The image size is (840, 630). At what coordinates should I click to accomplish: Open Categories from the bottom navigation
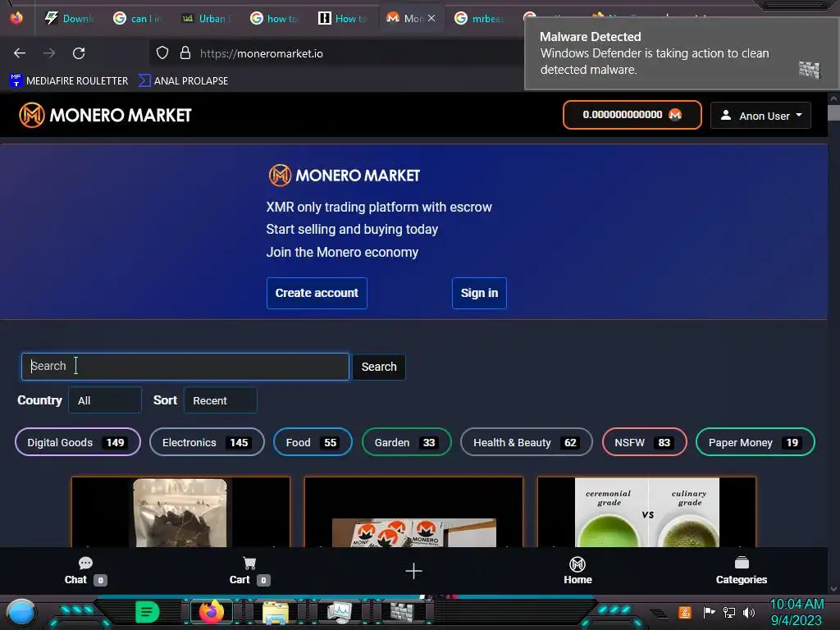742,571
